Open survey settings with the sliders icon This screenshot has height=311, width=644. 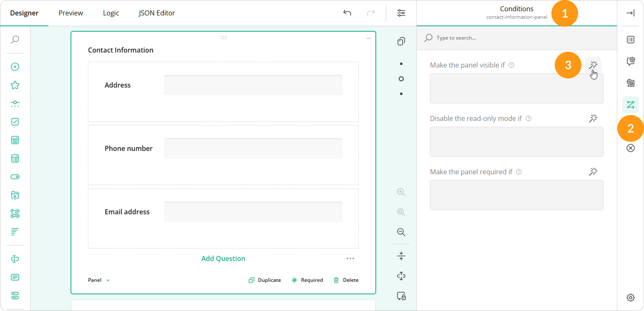[401, 13]
